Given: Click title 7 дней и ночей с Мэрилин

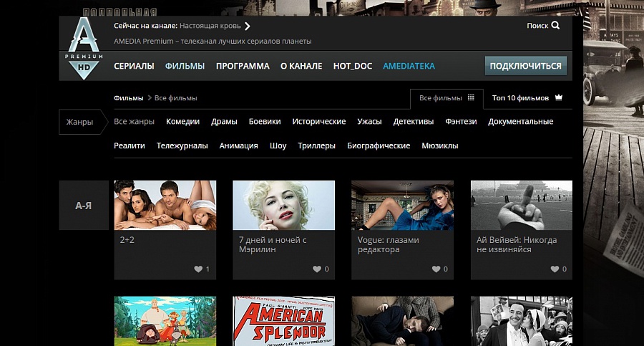Looking at the screenshot, I should pyautogui.click(x=273, y=245).
